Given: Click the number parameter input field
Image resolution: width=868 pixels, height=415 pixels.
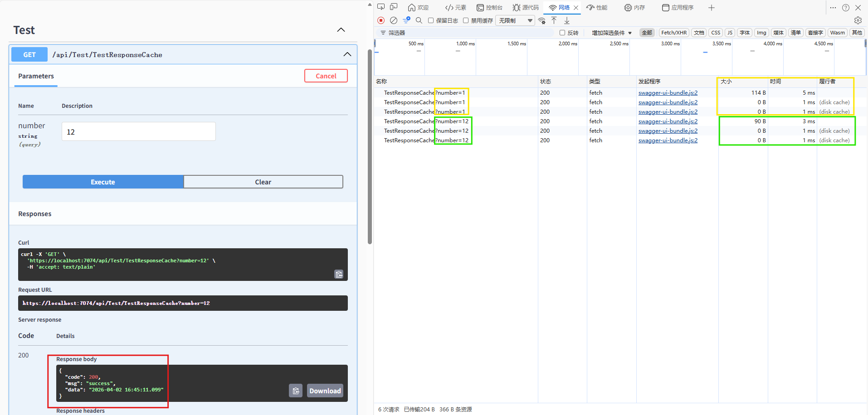Looking at the screenshot, I should click(x=138, y=132).
